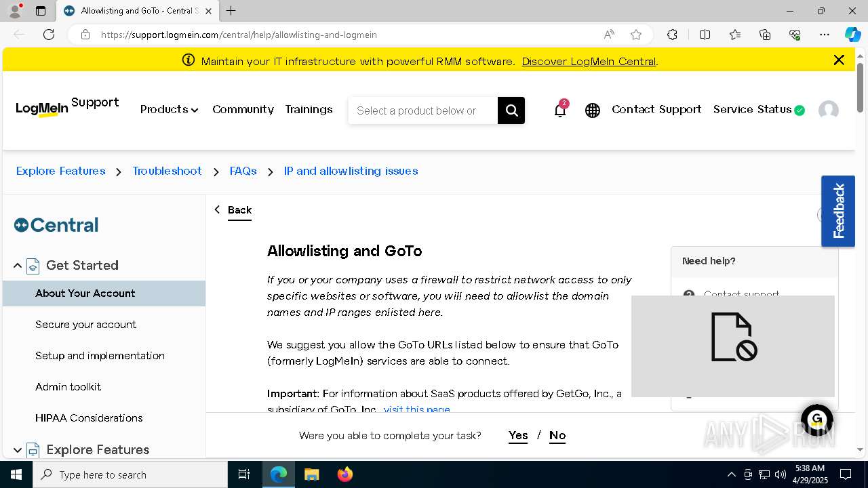Open Windows Start menu
Screen dimensions: 868x488
16,474
